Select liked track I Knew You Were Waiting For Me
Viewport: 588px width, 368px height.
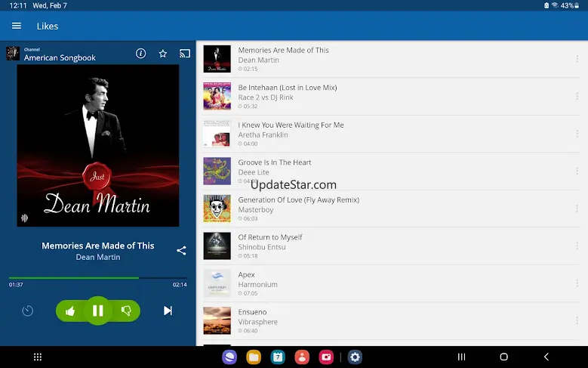(x=392, y=134)
